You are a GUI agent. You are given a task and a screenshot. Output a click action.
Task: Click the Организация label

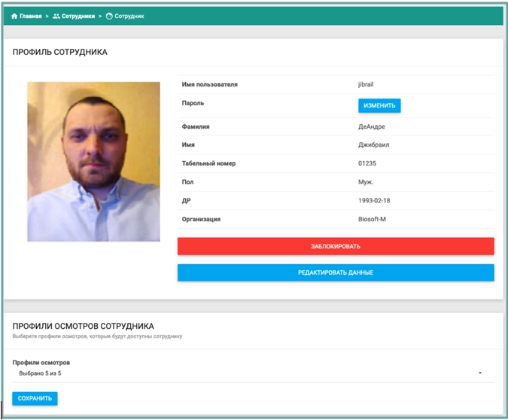point(201,219)
